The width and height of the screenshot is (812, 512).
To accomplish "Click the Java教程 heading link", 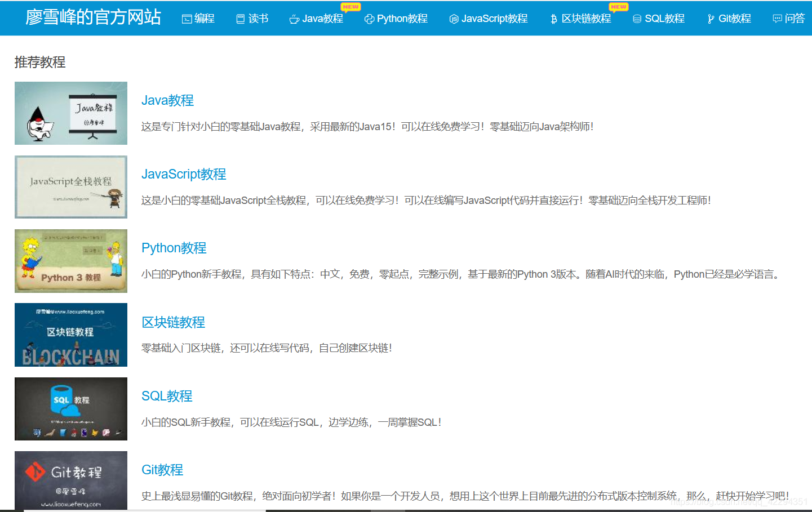I will [x=167, y=100].
